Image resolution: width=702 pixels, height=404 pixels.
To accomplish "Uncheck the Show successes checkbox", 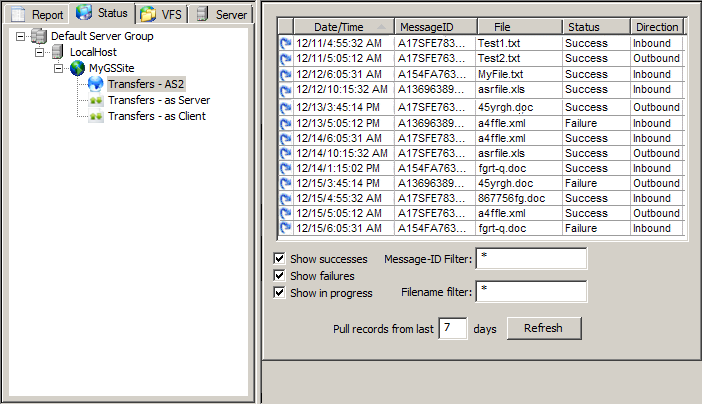I will click(x=280, y=259).
